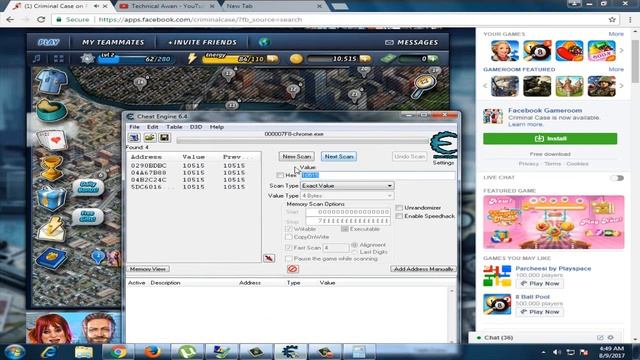This screenshot has height=360, width=640.
Task: Click Add Address Manually button
Action: pos(423,269)
